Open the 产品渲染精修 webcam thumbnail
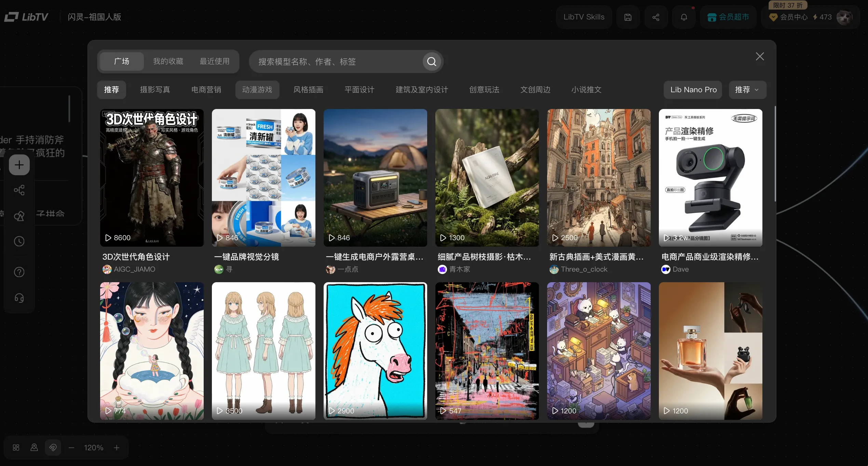 (x=710, y=178)
